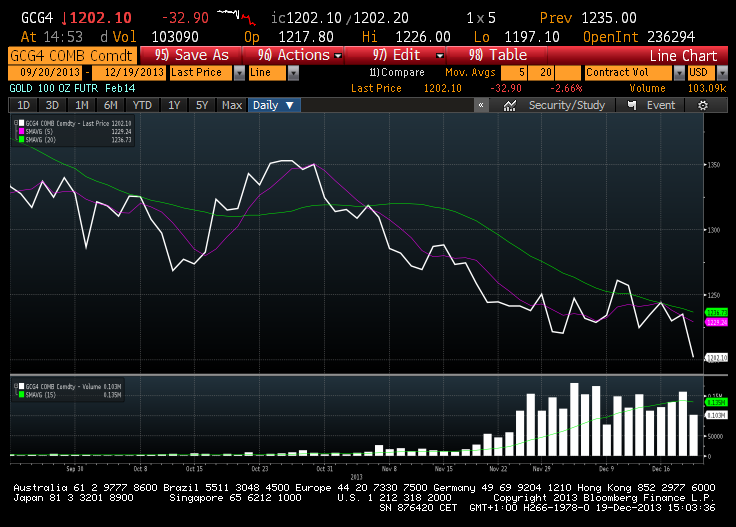Click the GCG4 ticker in the header
Image resolution: width=736 pixels, height=527 pixels.
pyautogui.click(x=37, y=18)
